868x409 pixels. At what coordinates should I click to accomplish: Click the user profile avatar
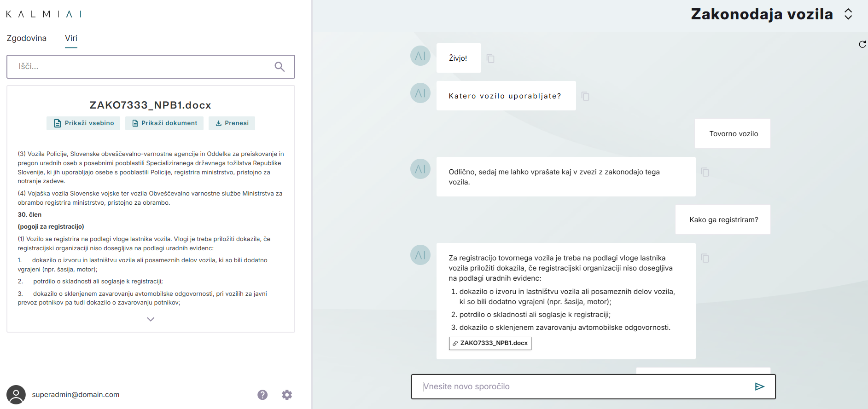16,395
